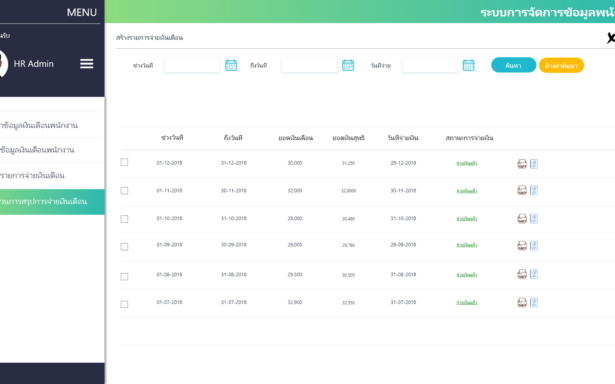Click the teal ค้นหา search button

pyautogui.click(x=513, y=65)
